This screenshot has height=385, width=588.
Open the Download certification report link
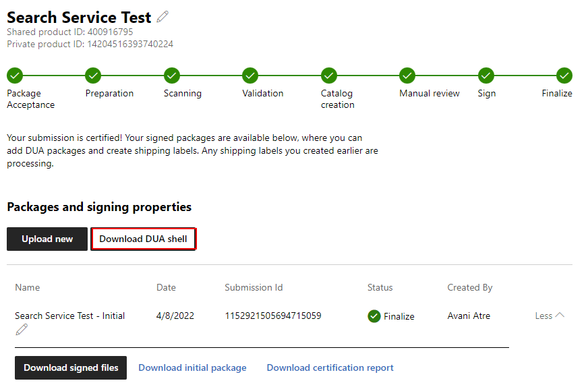tap(330, 367)
